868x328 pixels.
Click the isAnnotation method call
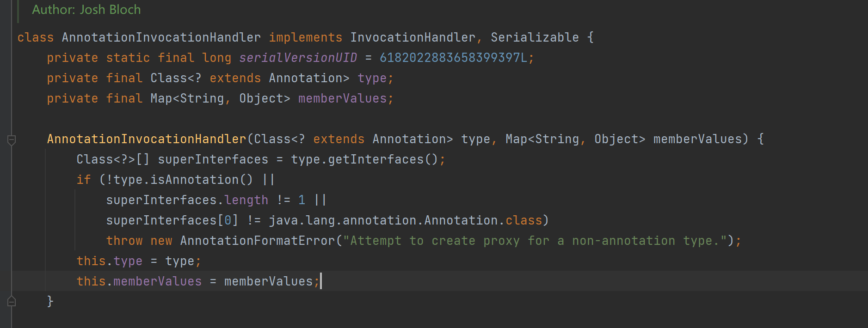coord(194,180)
